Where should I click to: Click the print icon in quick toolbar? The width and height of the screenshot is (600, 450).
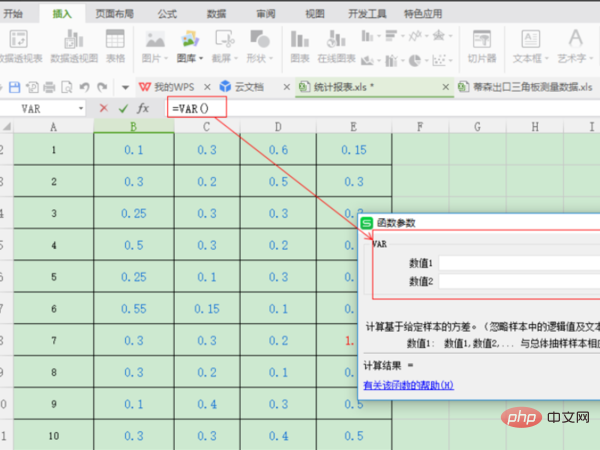coord(49,87)
